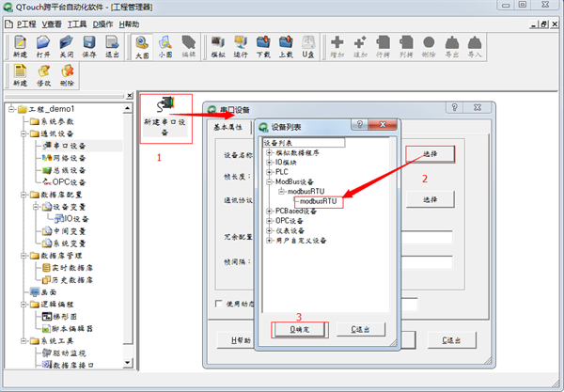Expand the OPC设备 node in device list
This screenshot has width=564, height=392.
269,220
